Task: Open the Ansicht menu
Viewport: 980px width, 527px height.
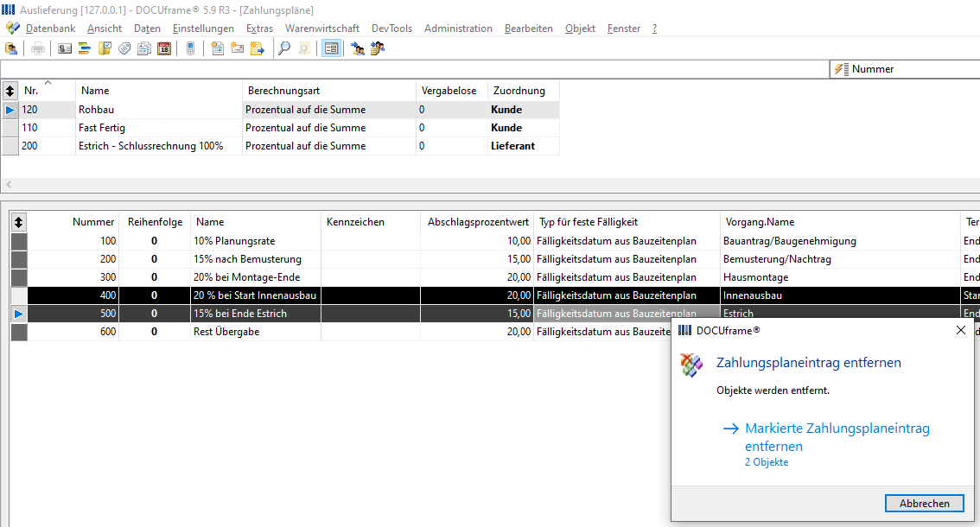Action: pyautogui.click(x=105, y=29)
